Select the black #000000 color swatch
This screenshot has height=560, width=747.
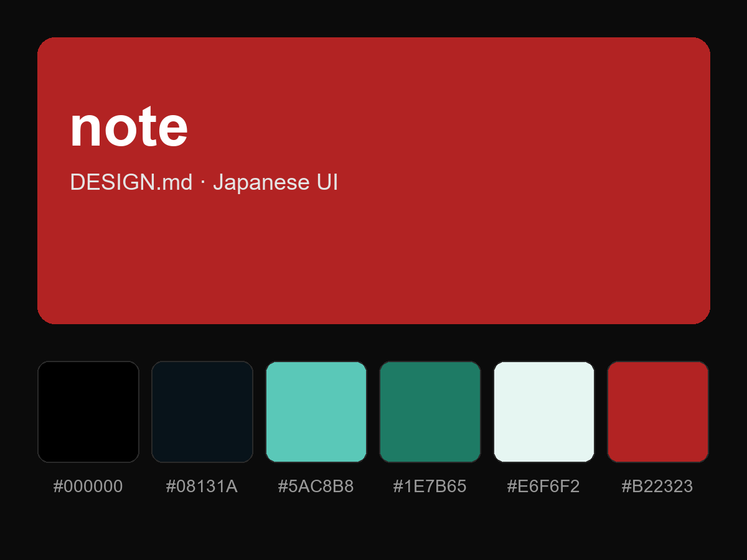pyautogui.click(x=88, y=412)
